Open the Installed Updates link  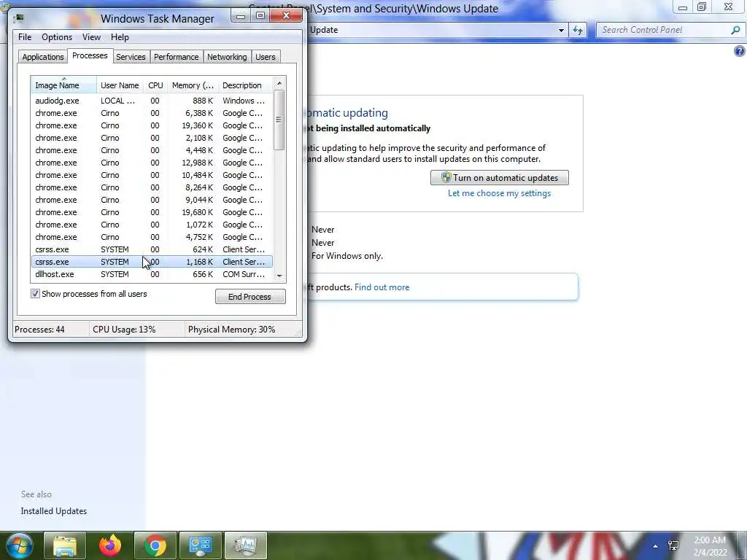pyautogui.click(x=54, y=511)
